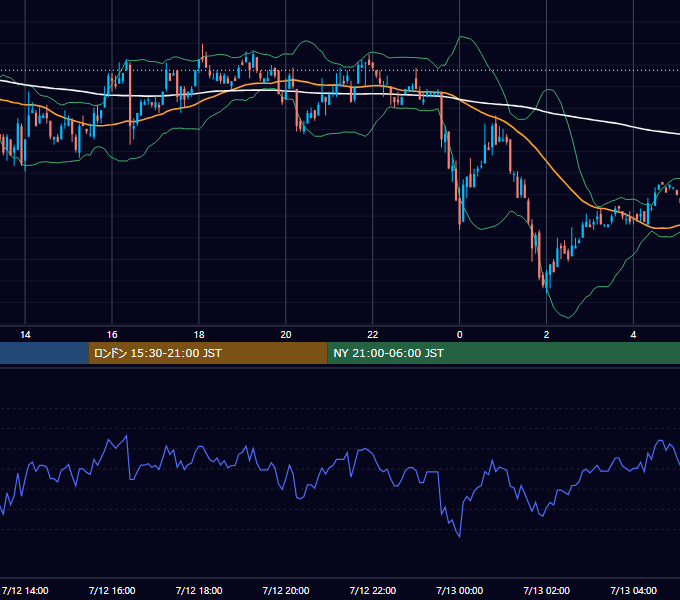
Task: Click the '4' hour label on chart axis
Action: pyautogui.click(x=633, y=335)
